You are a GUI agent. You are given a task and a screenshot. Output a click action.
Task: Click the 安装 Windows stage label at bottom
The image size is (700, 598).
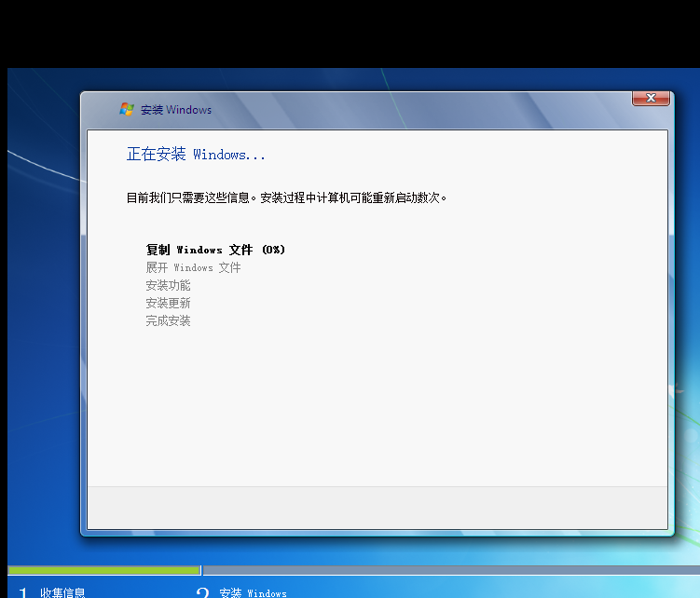[x=254, y=592]
